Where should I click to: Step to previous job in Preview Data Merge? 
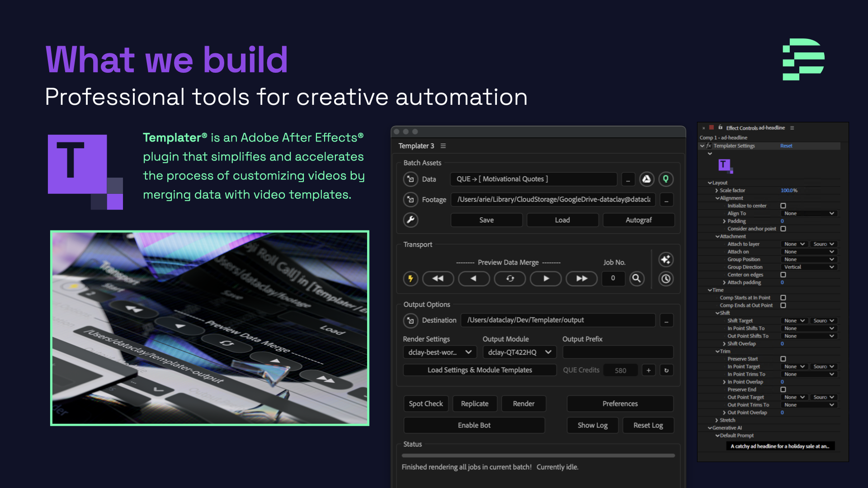pos(474,279)
